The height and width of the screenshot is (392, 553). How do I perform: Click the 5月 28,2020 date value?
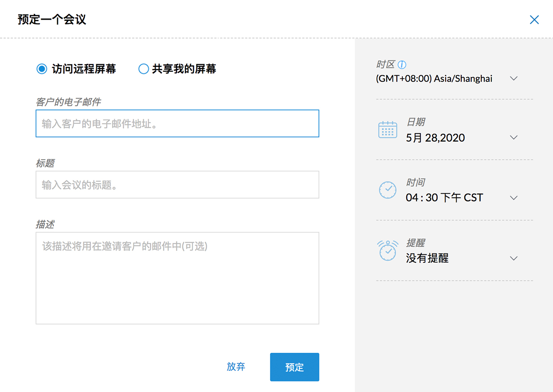pyautogui.click(x=435, y=138)
